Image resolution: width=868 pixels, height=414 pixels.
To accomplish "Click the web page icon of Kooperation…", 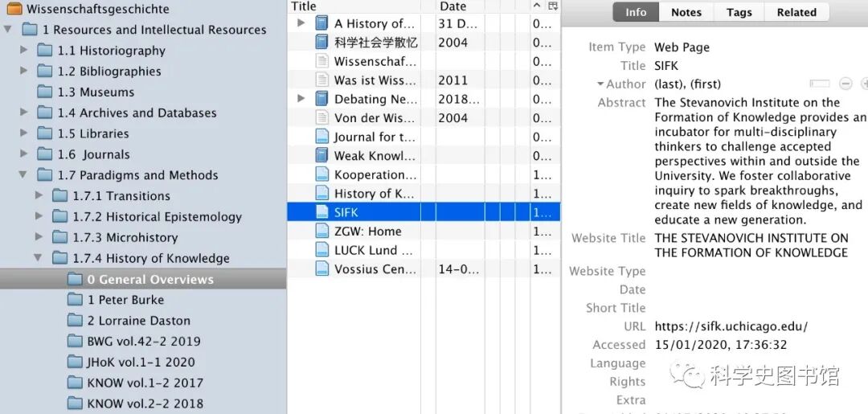I will [321, 174].
